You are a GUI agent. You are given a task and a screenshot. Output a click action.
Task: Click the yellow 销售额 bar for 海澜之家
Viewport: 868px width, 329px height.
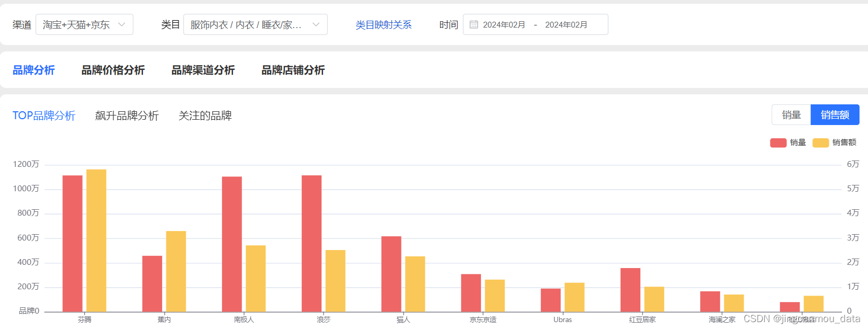point(734,303)
